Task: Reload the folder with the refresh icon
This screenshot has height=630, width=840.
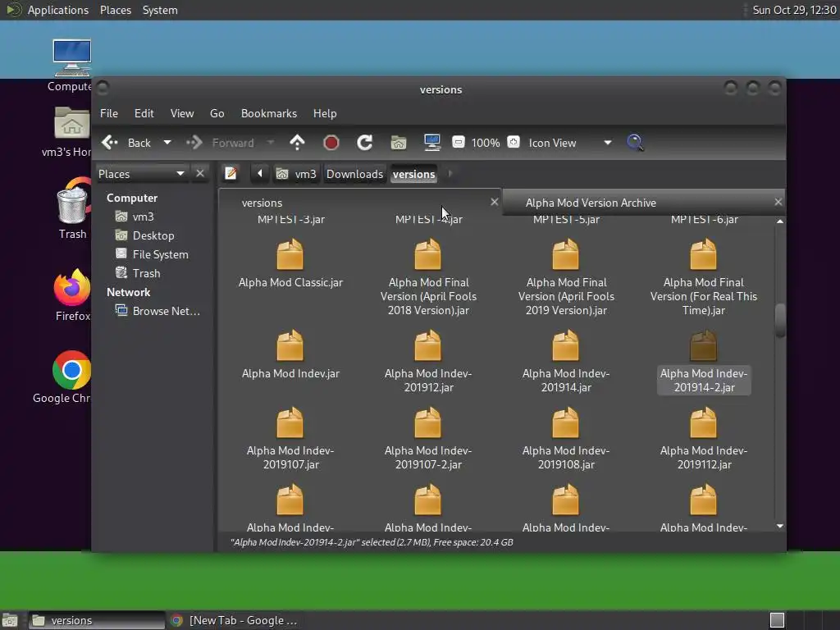Action: pos(365,143)
